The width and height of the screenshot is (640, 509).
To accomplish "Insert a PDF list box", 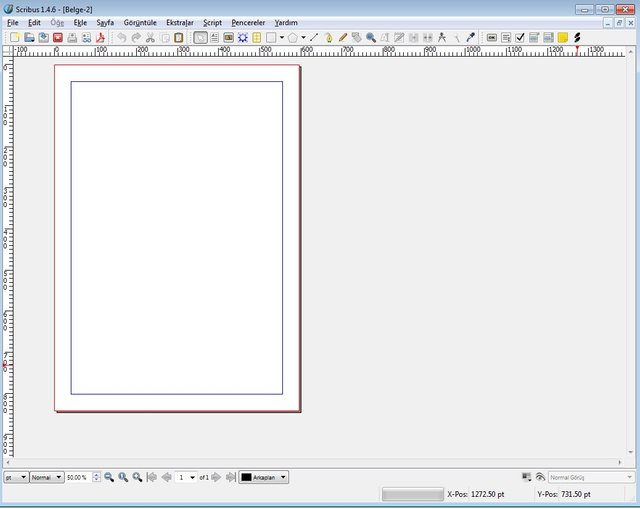I will tap(549, 38).
